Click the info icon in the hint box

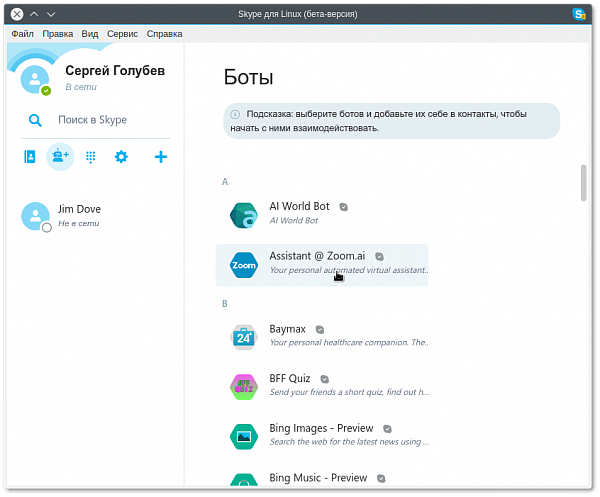[x=235, y=114]
